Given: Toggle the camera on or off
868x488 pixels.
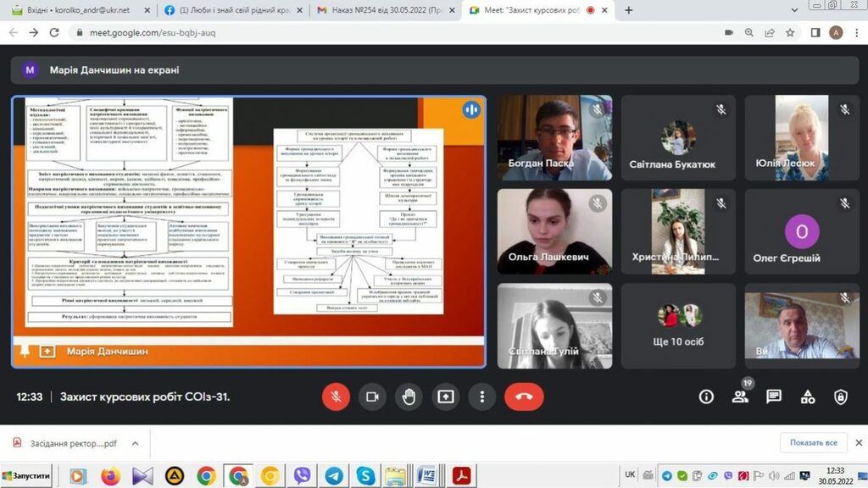Looking at the screenshot, I should [x=372, y=396].
